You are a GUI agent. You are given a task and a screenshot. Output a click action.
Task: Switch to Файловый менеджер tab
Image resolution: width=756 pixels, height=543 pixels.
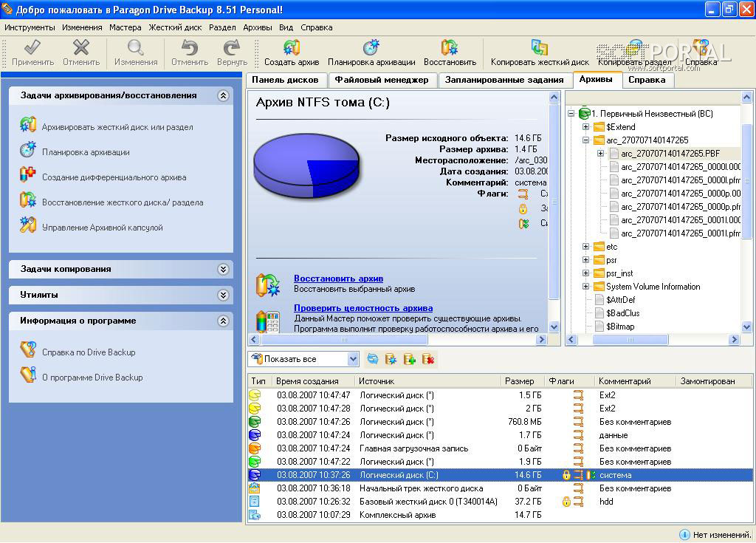(382, 80)
